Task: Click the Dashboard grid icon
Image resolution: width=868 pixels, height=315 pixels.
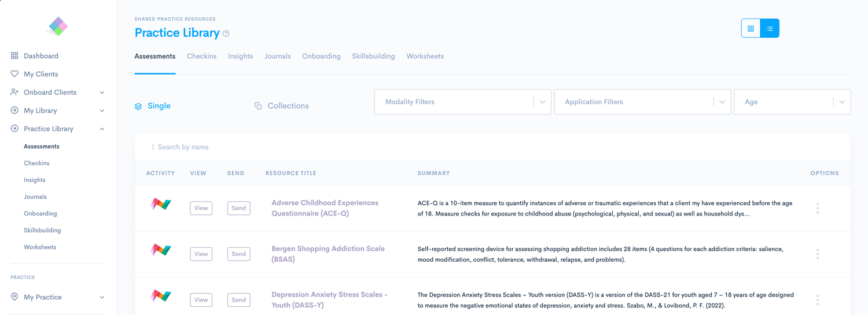Action: 14,56
